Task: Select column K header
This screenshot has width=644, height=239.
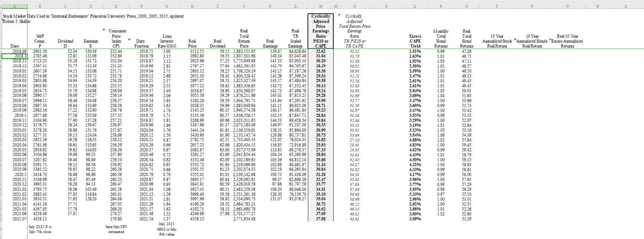Action: [x=270, y=6]
